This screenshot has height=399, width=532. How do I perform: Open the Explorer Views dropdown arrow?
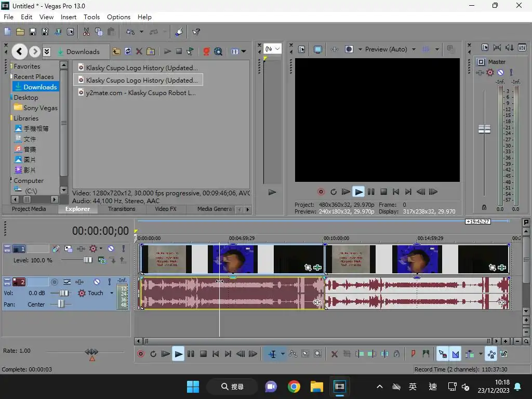tap(244, 51)
